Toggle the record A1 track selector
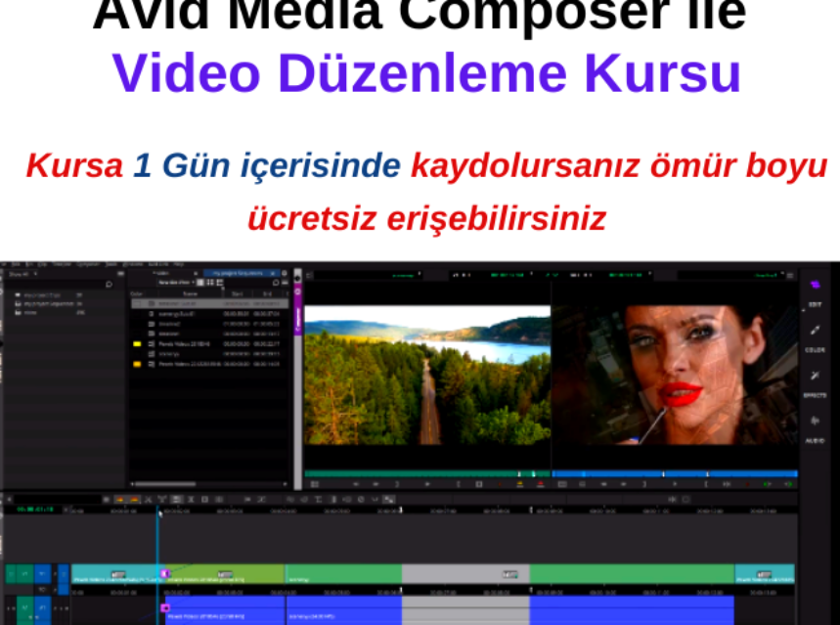Viewport: 840px width, 625px height. click(43, 609)
